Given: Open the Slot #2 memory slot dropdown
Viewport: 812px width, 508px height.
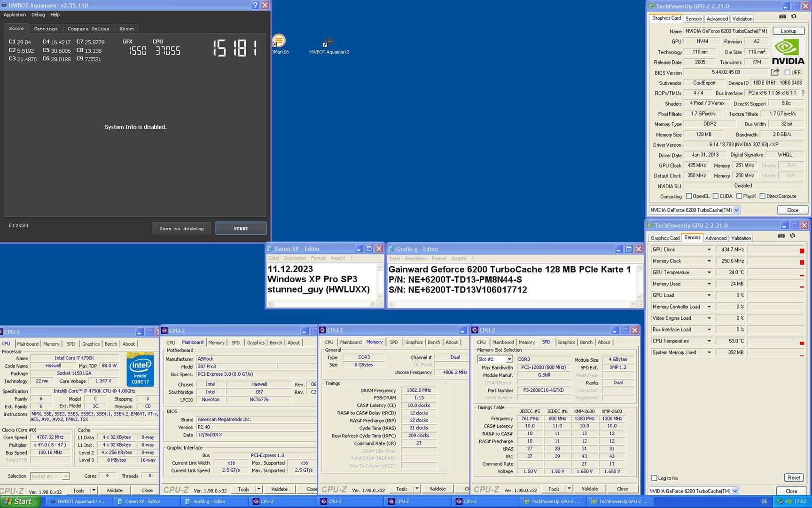Looking at the screenshot, I should point(509,359).
